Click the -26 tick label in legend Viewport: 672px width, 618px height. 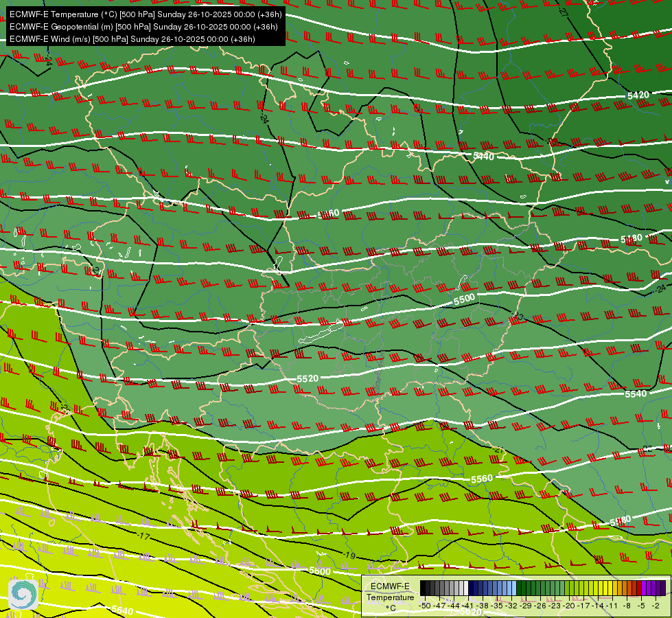[x=540, y=606]
